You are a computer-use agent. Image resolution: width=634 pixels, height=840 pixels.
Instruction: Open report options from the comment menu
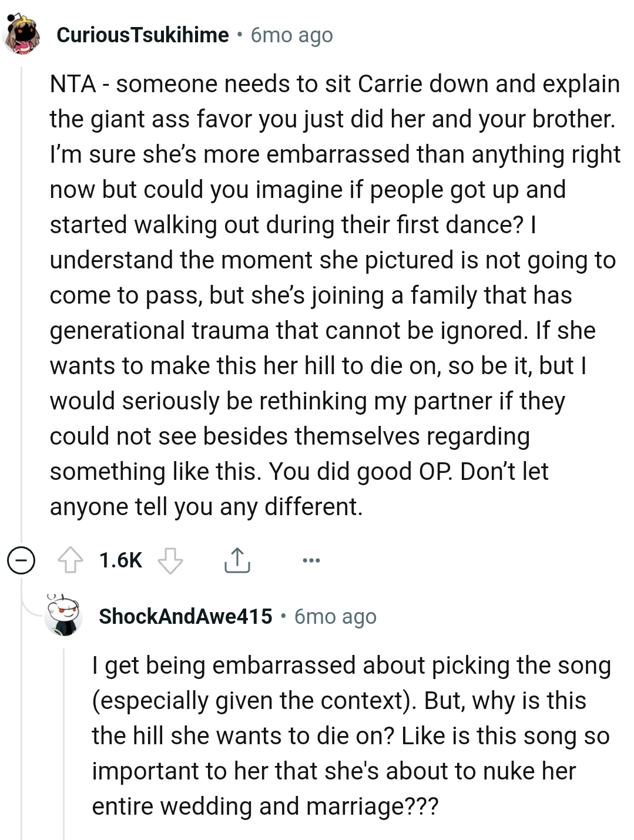[311, 560]
